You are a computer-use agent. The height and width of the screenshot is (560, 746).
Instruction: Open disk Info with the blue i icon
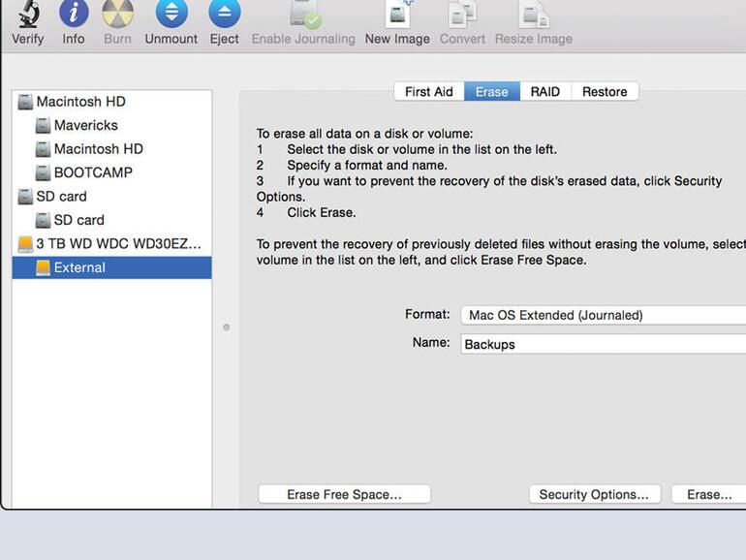click(x=74, y=14)
